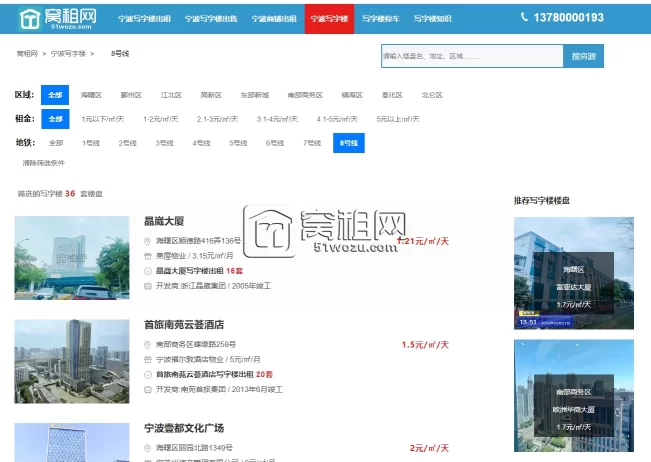
Task: Open 晶崴大厦写字楼出租 16套 link
Action: coord(199,271)
